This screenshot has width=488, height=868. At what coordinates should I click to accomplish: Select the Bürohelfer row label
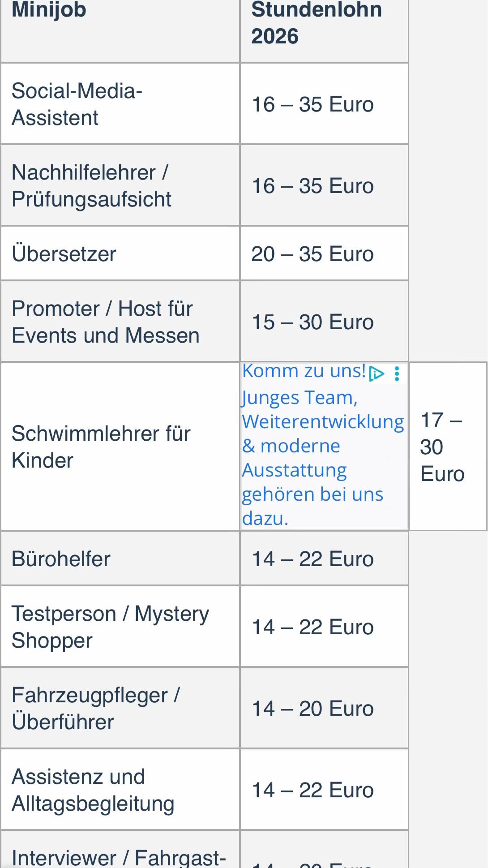(x=120, y=559)
